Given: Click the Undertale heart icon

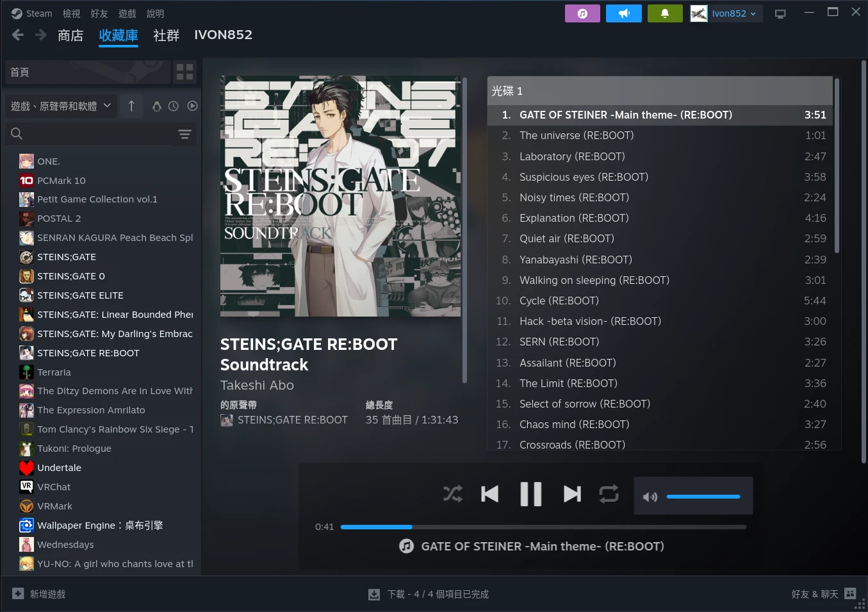Looking at the screenshot, I should coord(26,468).
